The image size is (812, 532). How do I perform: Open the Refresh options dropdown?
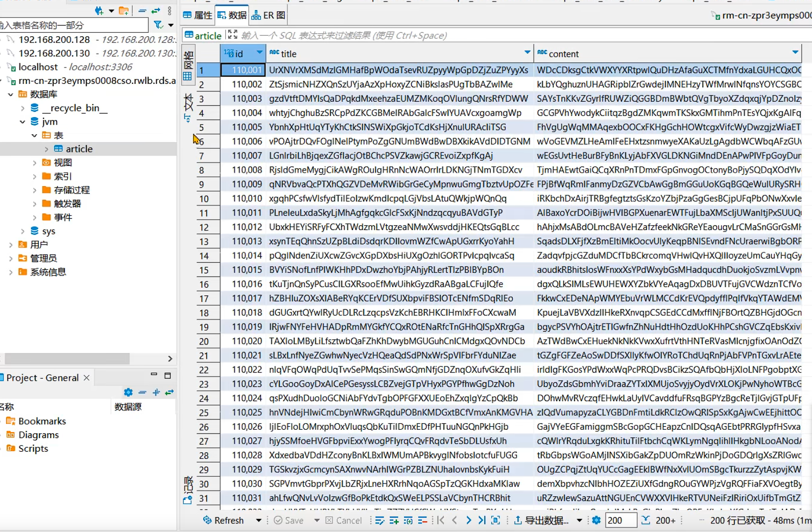pos(258,520)
